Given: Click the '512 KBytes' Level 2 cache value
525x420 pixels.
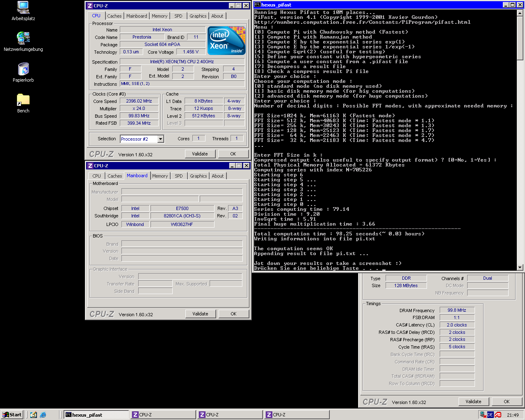Looking at the screenshot, I should coord(204,116).
